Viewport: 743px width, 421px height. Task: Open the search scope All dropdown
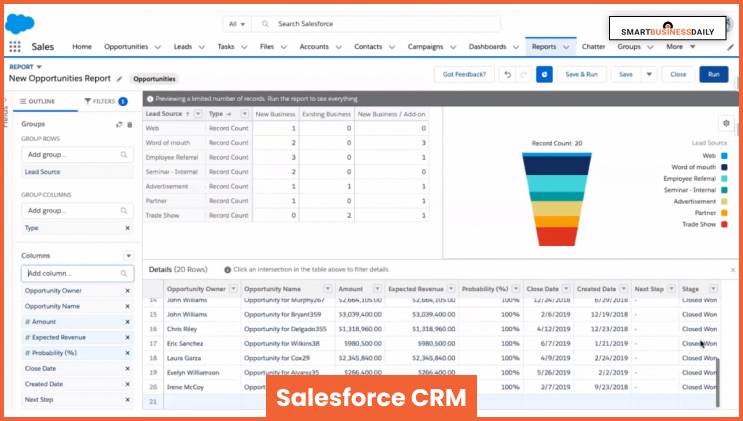click(x=237, y=24)
